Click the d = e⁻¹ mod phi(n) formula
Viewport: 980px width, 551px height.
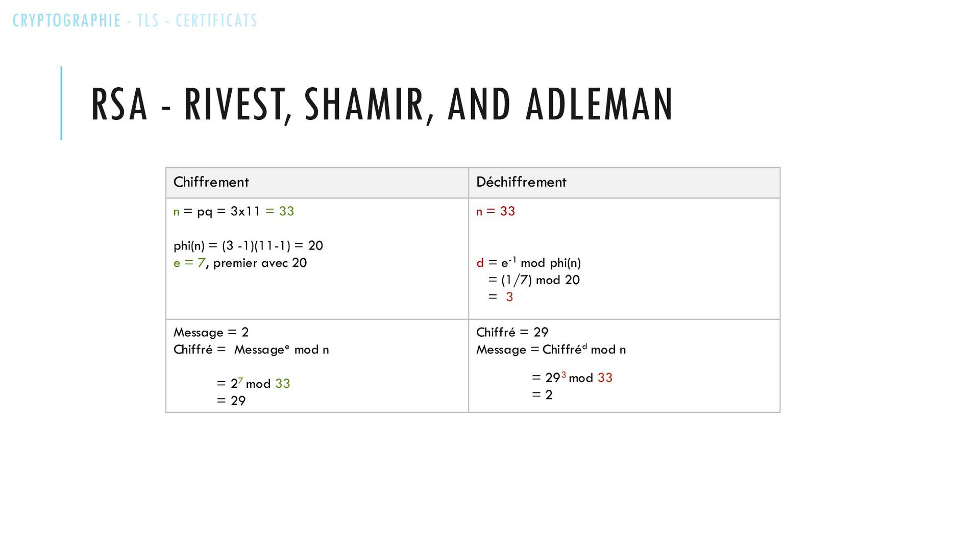[528, 263]
